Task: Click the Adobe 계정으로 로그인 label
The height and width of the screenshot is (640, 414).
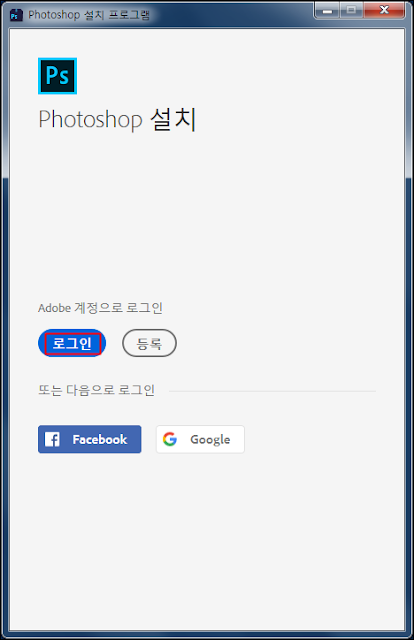Action: click(100, 308)
